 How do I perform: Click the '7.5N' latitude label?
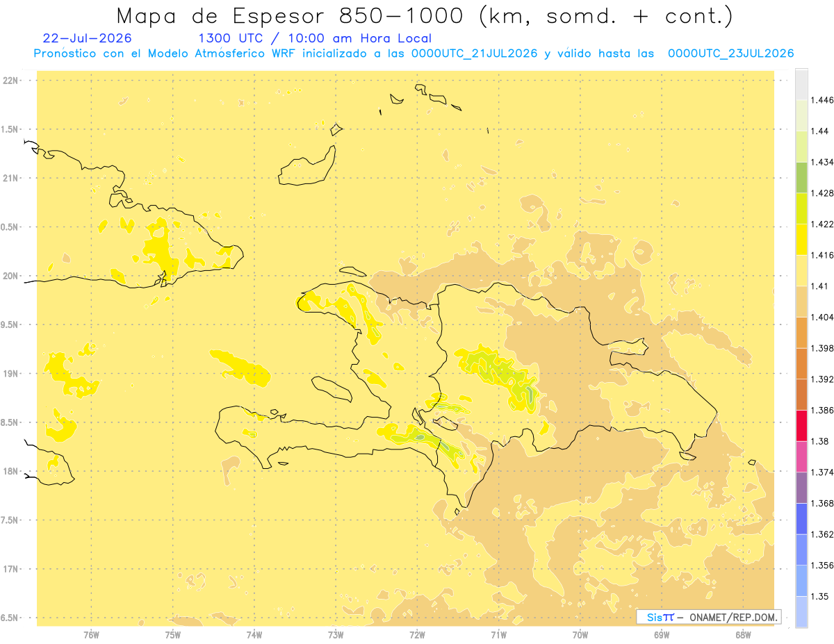click(10, 520)
